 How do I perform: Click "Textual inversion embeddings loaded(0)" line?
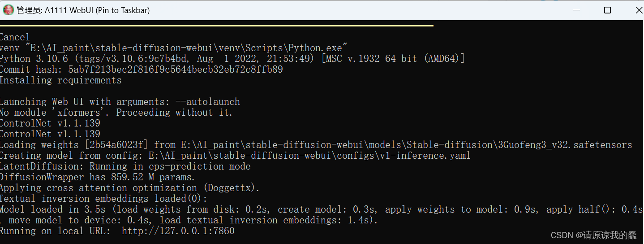(104, 198)
